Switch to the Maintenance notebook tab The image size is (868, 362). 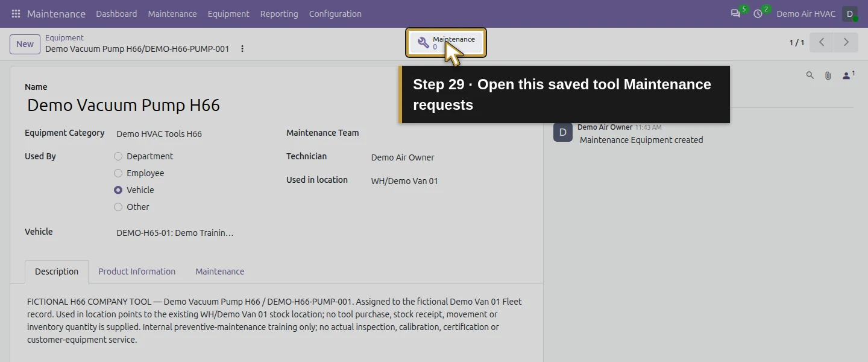220,271
